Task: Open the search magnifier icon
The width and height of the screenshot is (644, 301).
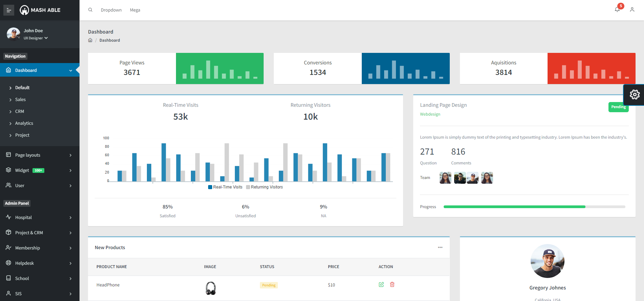Action: click(90, 10)
